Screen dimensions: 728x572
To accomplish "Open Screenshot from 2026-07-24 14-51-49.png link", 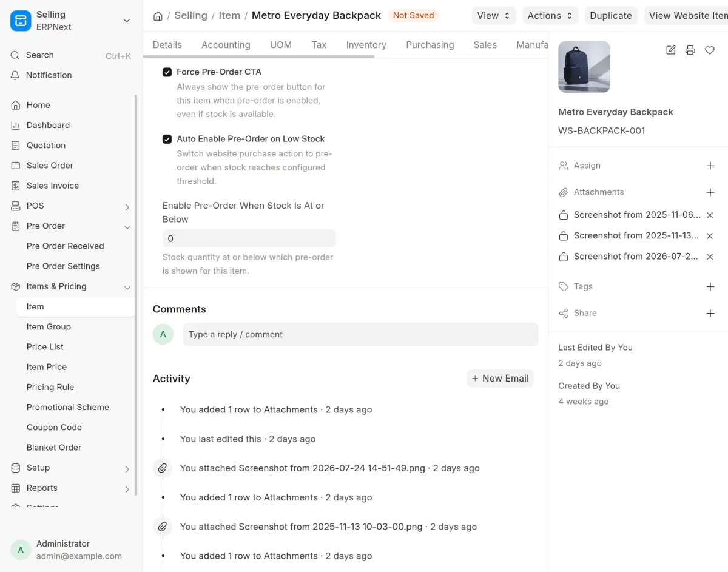I will [x=332, y=468].
